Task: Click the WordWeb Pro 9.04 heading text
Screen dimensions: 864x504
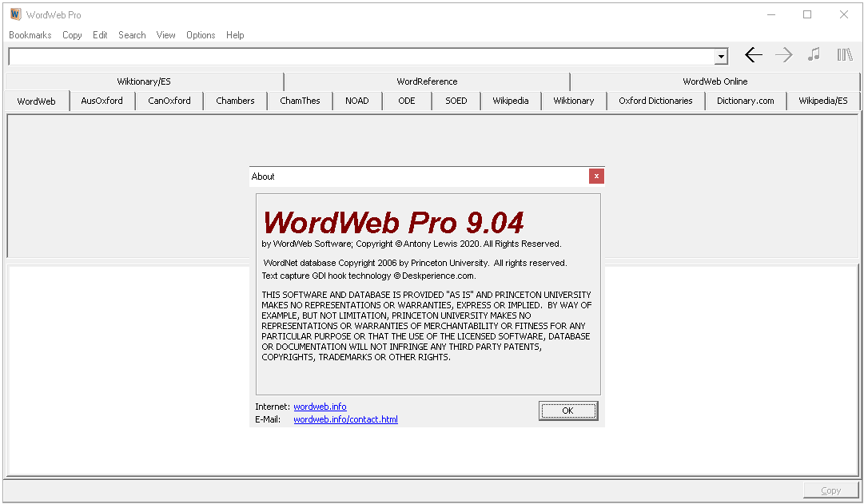Action: pos(393,223)
